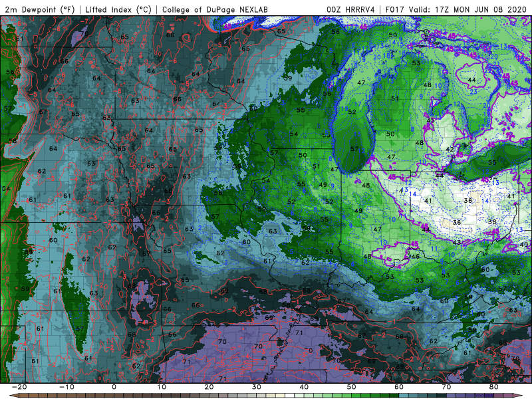Click 'F017 Valid: 17Z MON JUN 08 2020' text

(x=456, y=10)
